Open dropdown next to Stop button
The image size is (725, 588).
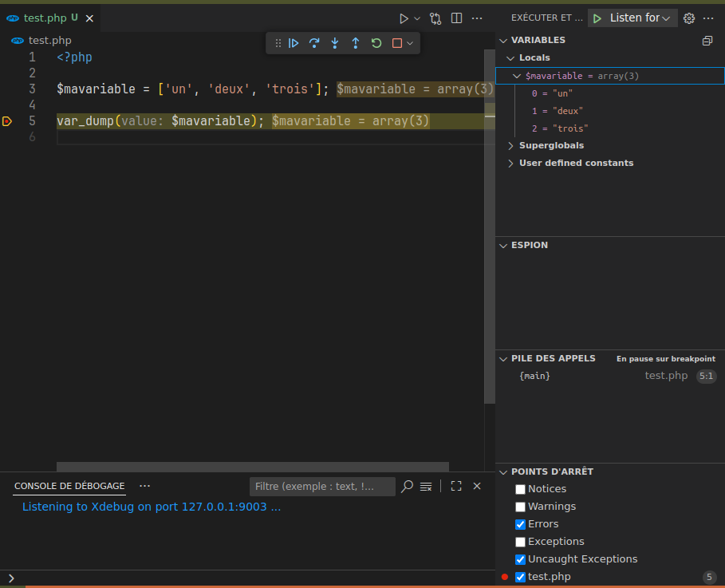[x=410, y=43]
